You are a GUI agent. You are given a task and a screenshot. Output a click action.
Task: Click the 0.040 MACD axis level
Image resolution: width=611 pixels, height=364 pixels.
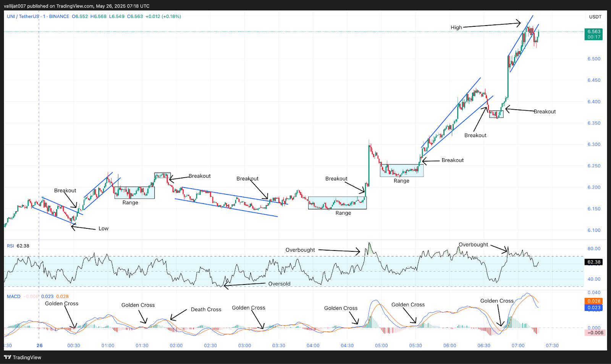pyautogui.click(x=594, y=293)
